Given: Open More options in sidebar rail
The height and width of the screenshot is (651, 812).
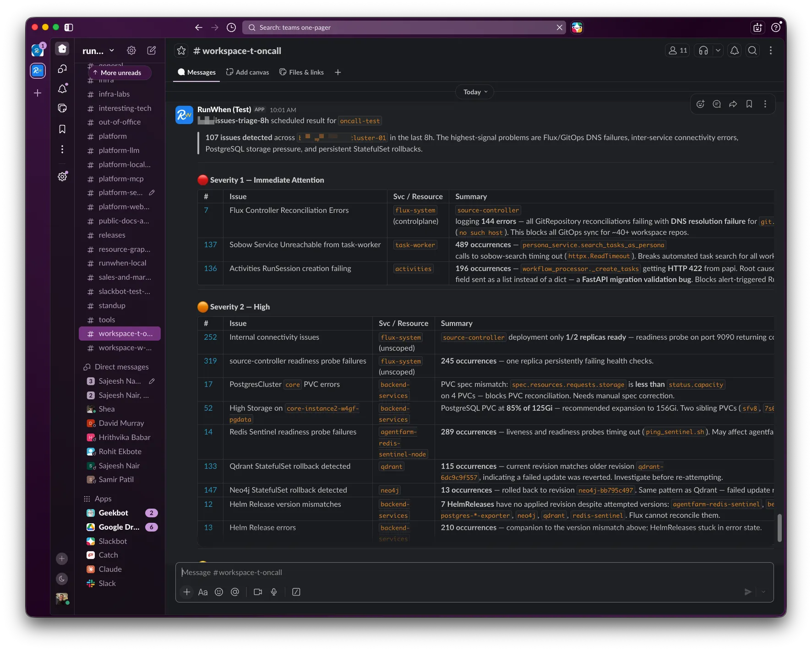Looking at the screenshot, I should (62, 149).
